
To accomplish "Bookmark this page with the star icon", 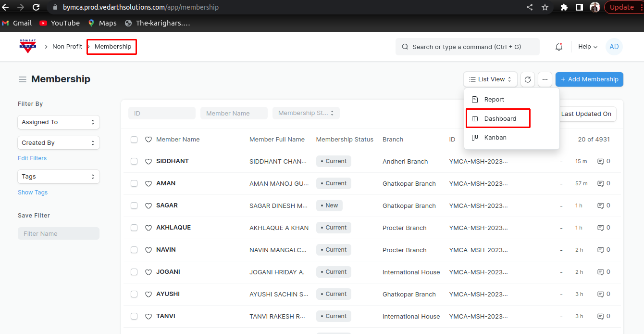I will (545, 7).
